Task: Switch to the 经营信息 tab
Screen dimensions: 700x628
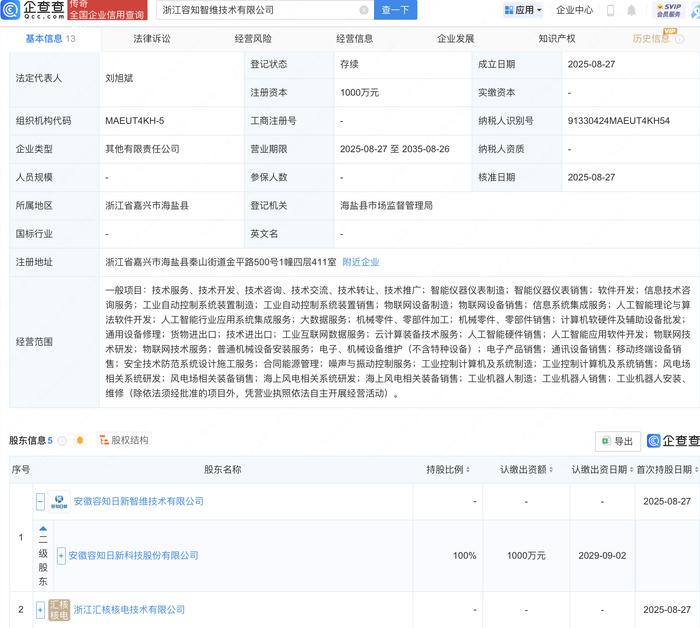Action: [x=354, y=39]
